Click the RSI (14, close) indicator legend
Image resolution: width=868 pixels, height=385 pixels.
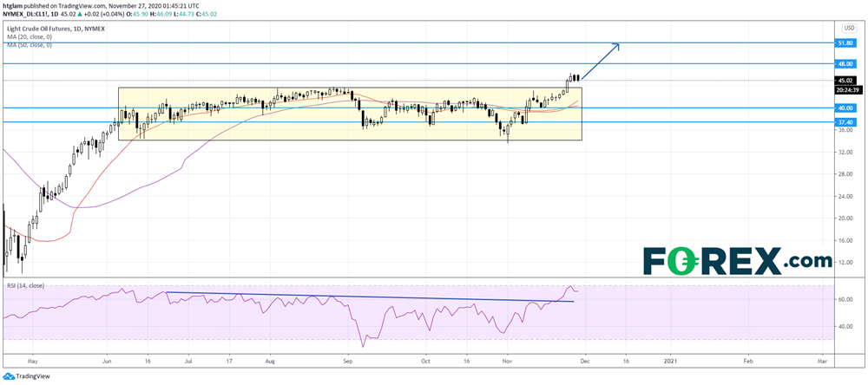coord(25,285)
